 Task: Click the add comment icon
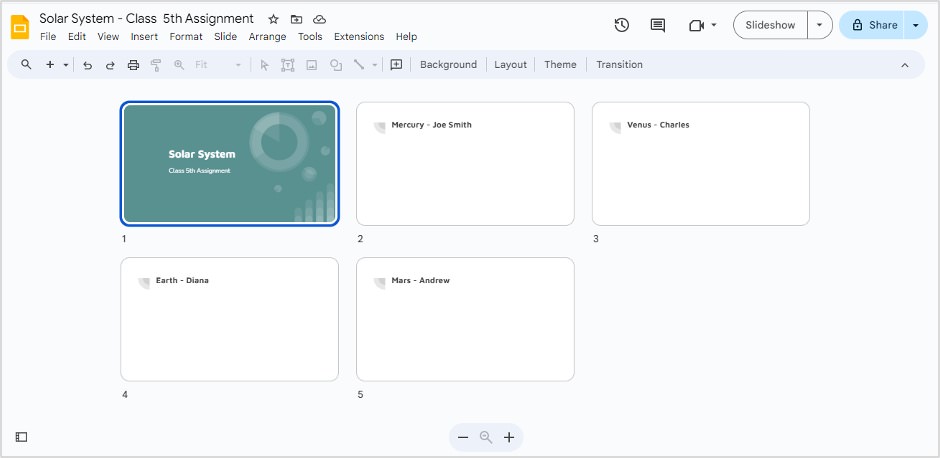[396, 65]
